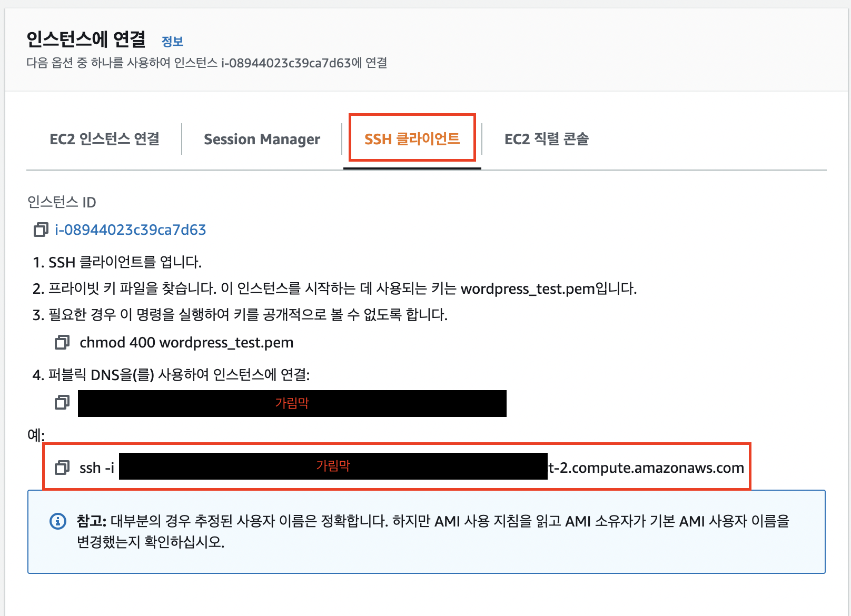Viewport: 851px width, 616px height.
Task: Click the 예: label
Action: [36, 435]
